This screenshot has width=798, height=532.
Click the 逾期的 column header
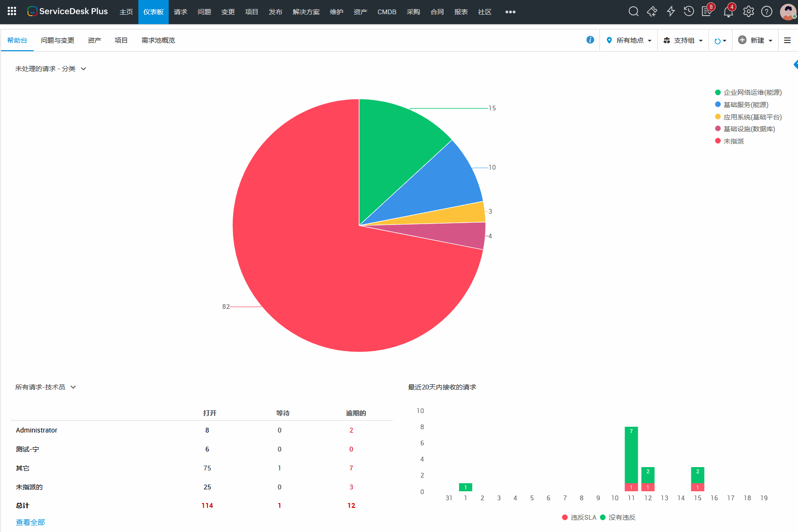pos(356,413)
